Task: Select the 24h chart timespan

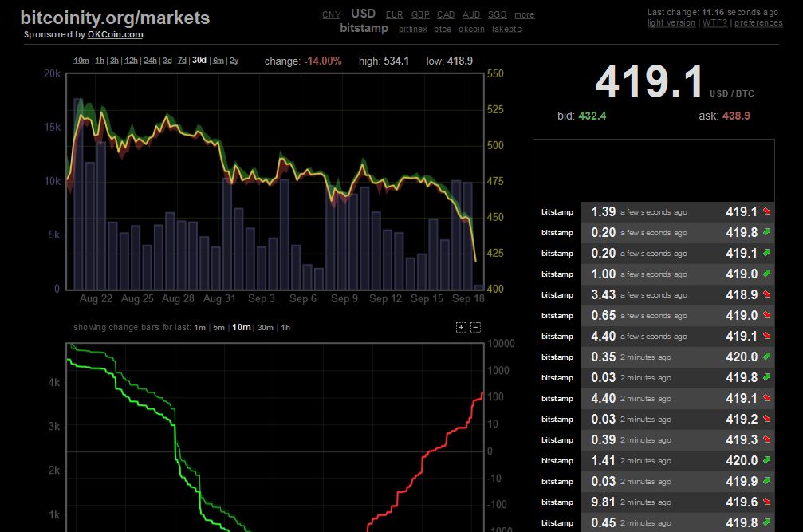Action: click(150, 61)
